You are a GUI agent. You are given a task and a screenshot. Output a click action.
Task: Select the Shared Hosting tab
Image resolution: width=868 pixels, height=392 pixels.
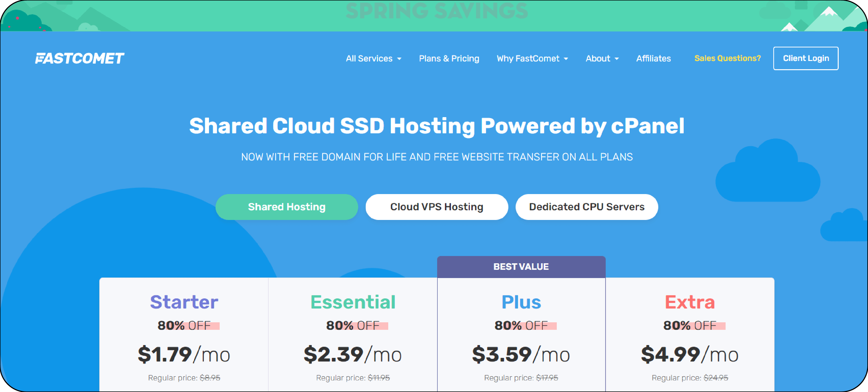pos(287,207)
